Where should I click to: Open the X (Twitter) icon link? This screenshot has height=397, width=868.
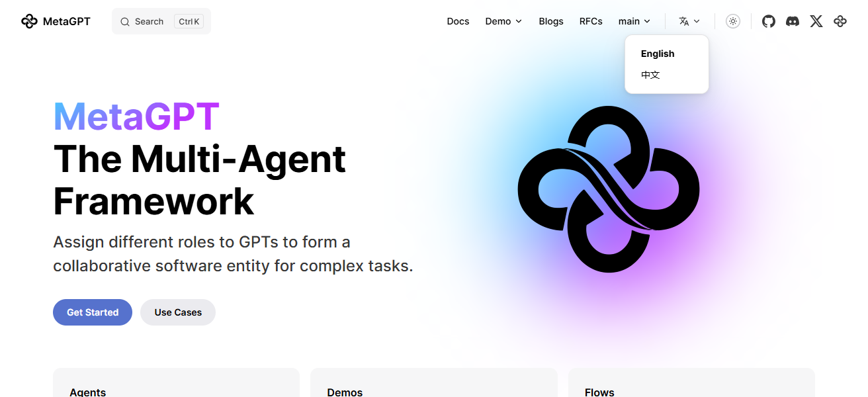816,21
